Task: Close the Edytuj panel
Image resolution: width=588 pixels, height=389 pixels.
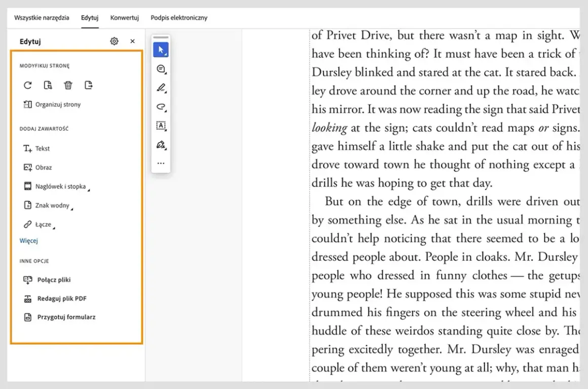Action: pos(132,41)
